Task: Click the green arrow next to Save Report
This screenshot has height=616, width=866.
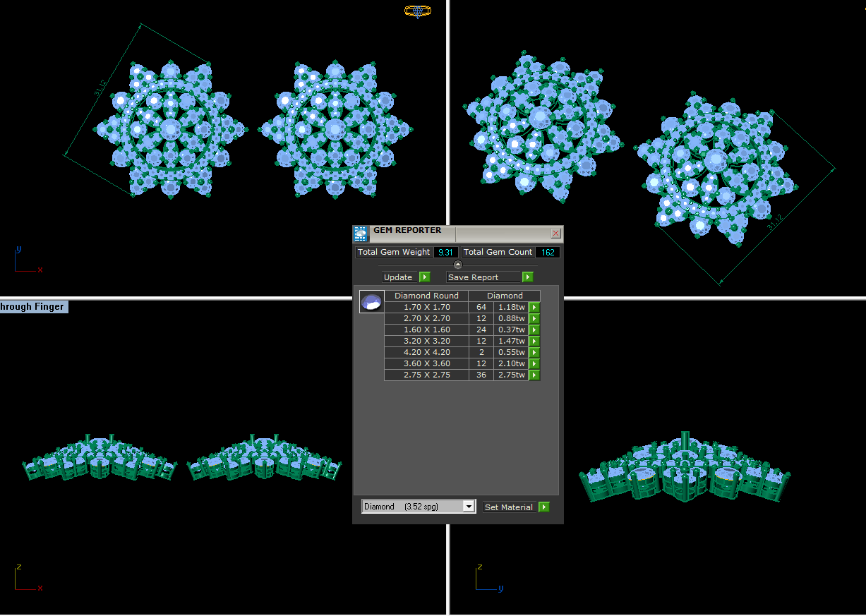Action: pyautogui.click(x=528, y=277)
